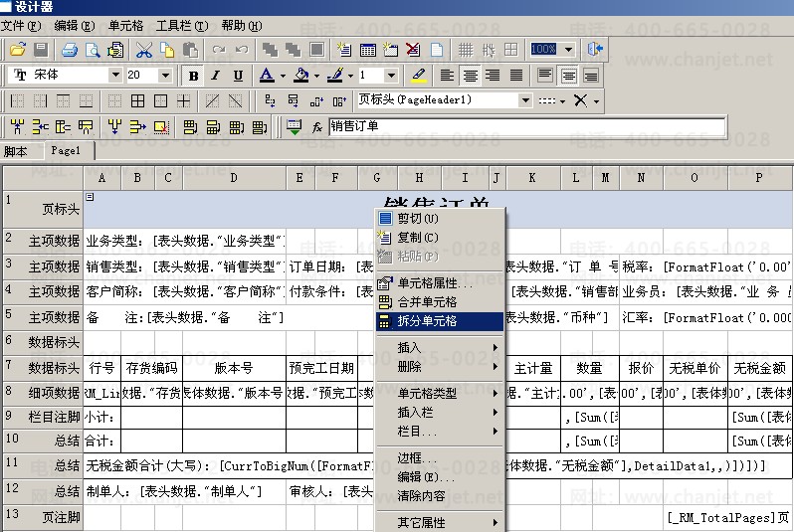
Task: Click the fx formula icon
Action: coord(317,126)
